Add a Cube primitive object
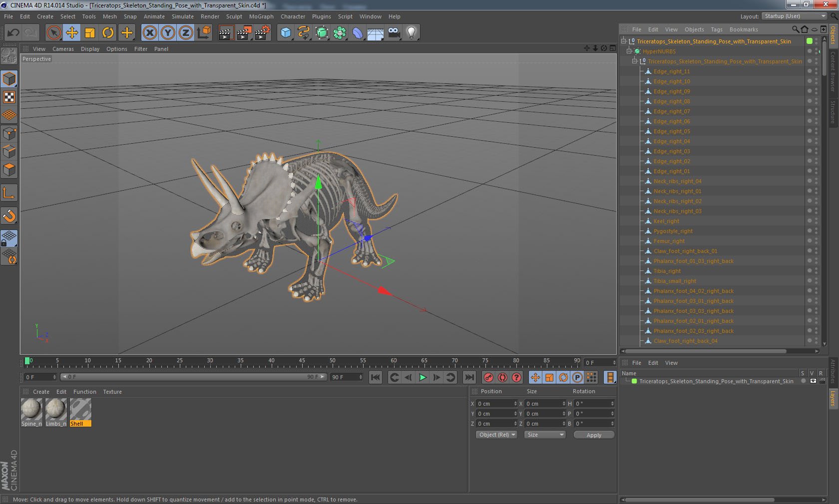This screenshot has height=504, width=839. [x=286, y=33]
